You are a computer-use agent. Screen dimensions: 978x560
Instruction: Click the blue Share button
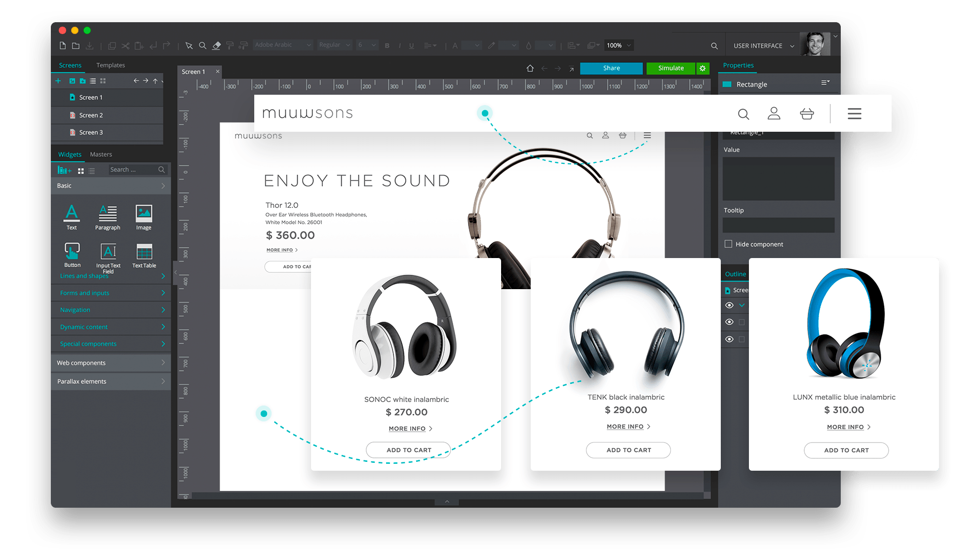point(611,68)
